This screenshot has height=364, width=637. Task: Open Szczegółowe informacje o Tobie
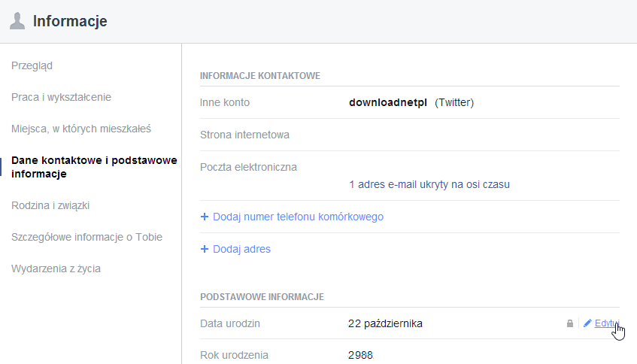[86, 237]
